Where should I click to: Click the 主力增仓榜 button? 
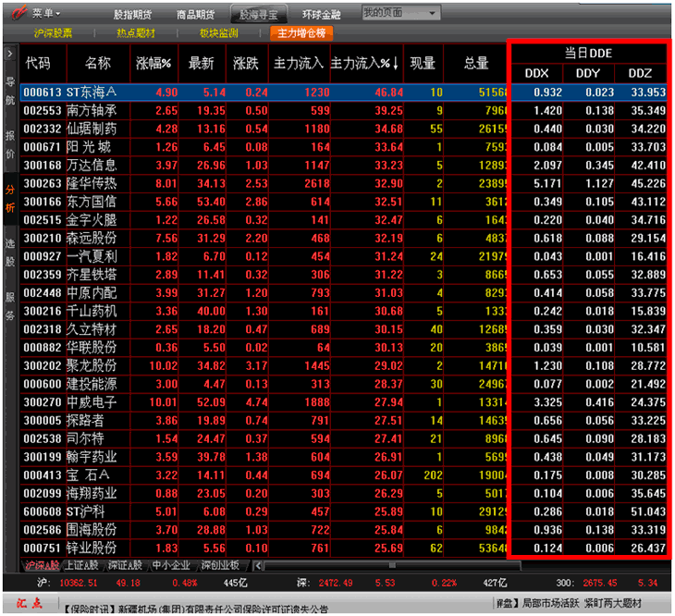coord(301,33)
